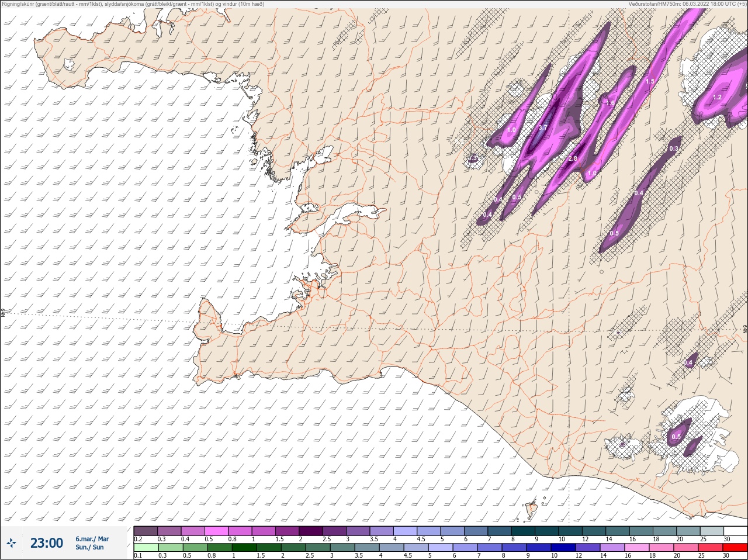Click the Veðurstofan logo icon beside 23:00

click(x=11, y=543)
